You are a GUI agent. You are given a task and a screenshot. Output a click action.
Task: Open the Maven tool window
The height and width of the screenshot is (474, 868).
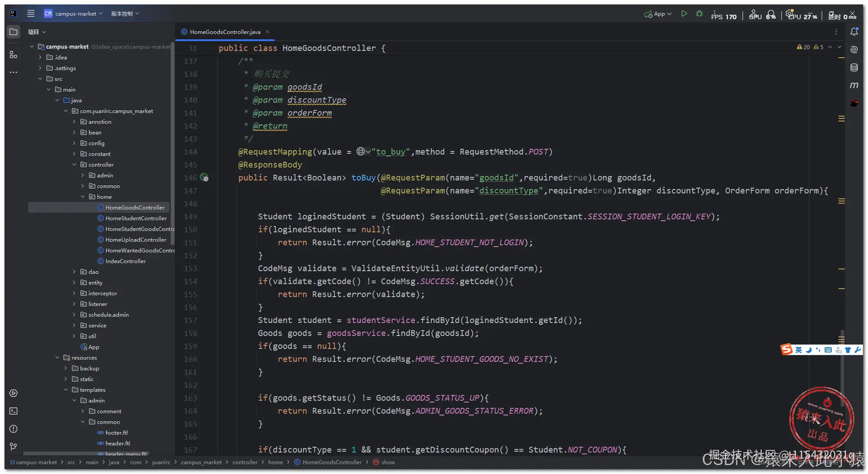[x=854, y=85]
